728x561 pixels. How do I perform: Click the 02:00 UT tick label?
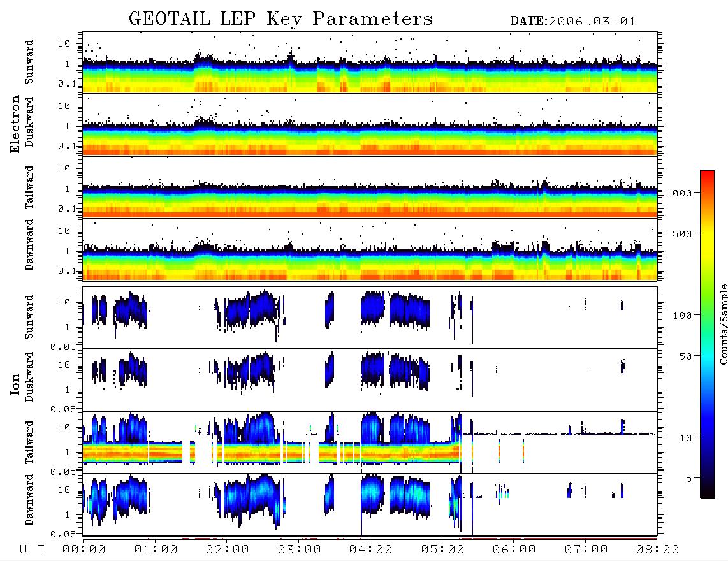point(228,550)
